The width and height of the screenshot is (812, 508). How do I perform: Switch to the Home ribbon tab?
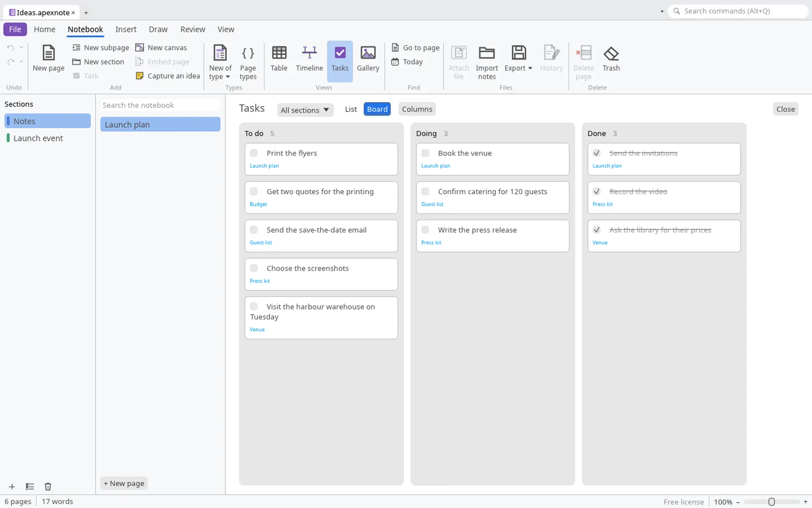click(x=44, y=29)
